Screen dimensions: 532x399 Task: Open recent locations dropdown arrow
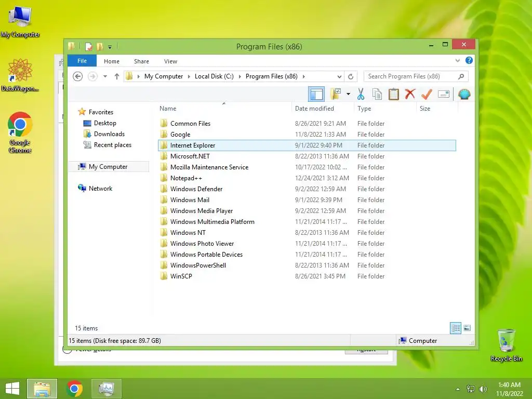coord(105,76)
